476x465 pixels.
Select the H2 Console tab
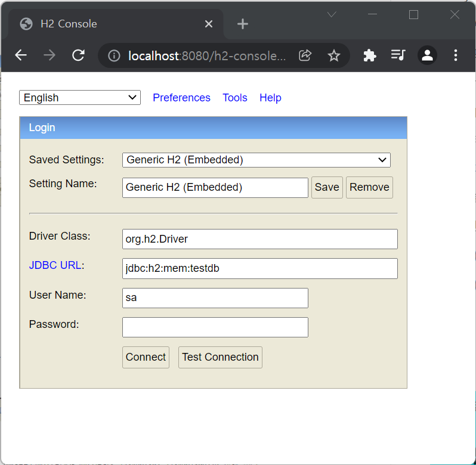[x=116, y=24]
